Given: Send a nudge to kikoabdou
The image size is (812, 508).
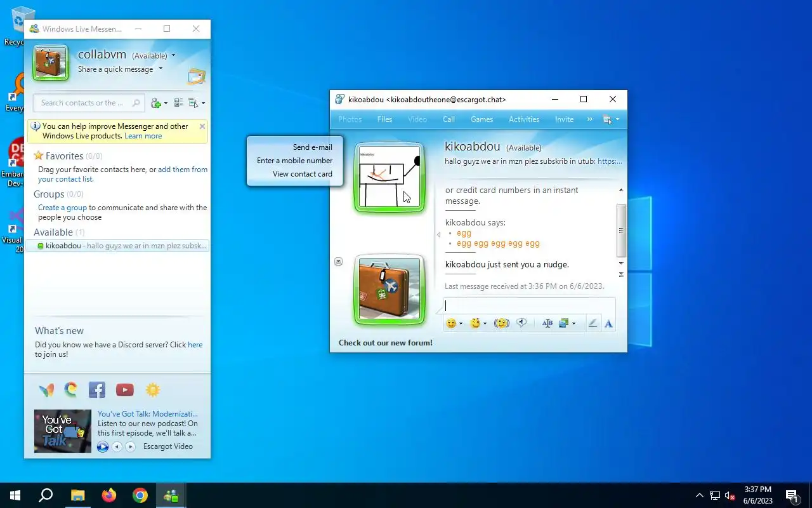Looking at the screenshot, I should 502,323.
